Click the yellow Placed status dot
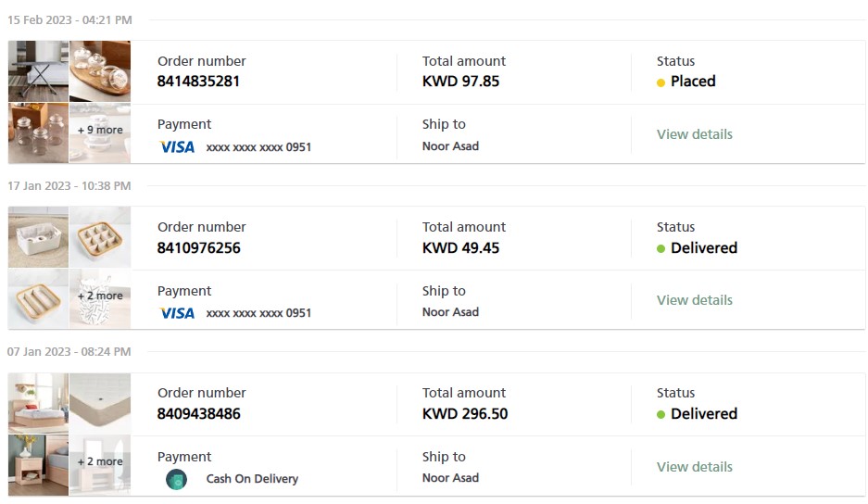868x504 pixels. (660, 82)
